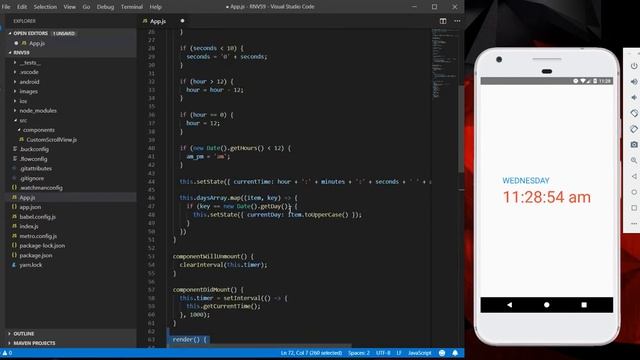Open the index.js file
This screenshot has width=640, height=360.
[x=29, y=226]
